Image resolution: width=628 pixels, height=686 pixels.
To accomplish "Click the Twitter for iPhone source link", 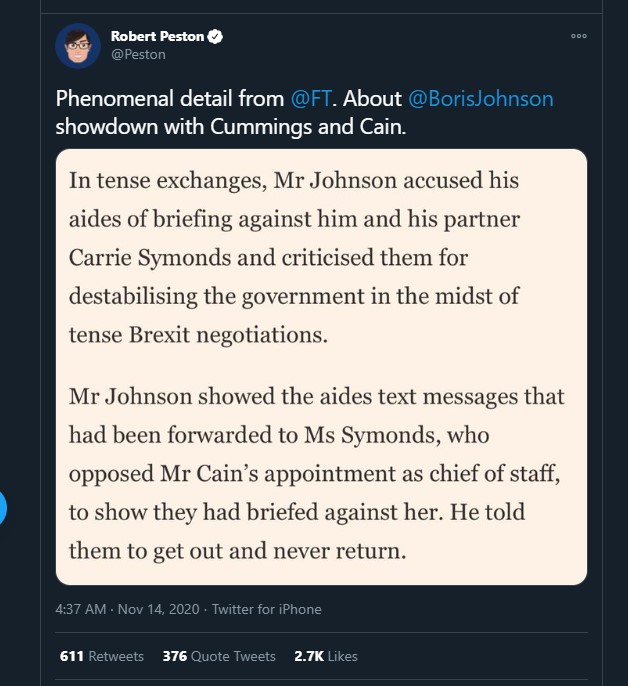I will [x=267, y=609].
